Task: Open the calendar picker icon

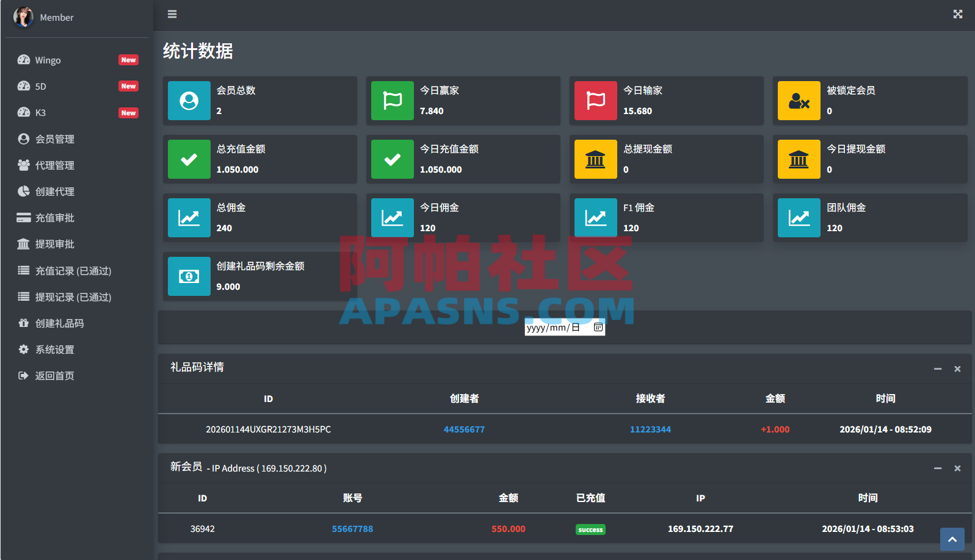Action: pyautogui.click(x=598, y=328)
